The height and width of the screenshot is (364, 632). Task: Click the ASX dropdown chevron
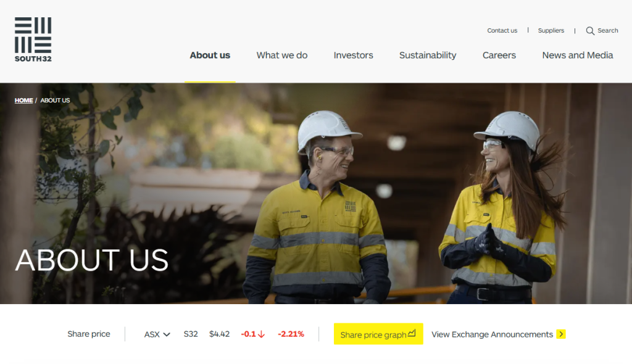point(167,334)
